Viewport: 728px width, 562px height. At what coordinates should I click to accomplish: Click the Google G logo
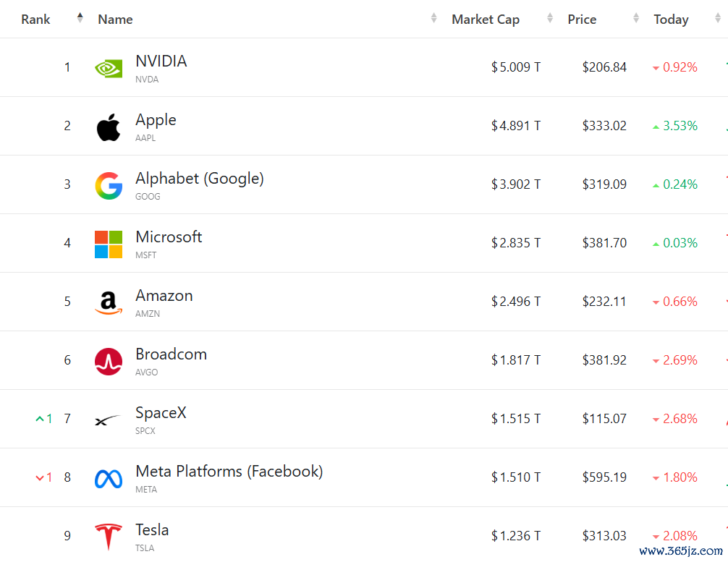point(109,186)
